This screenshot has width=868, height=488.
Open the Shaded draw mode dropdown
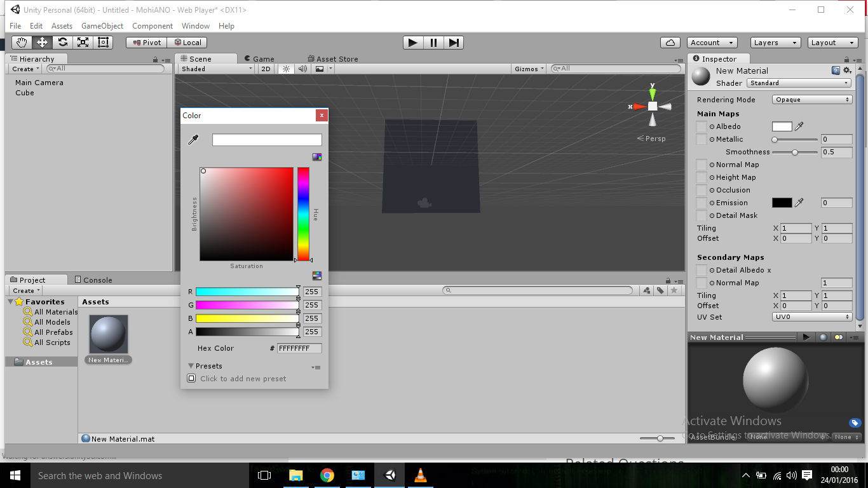click(x=216, y=69)
